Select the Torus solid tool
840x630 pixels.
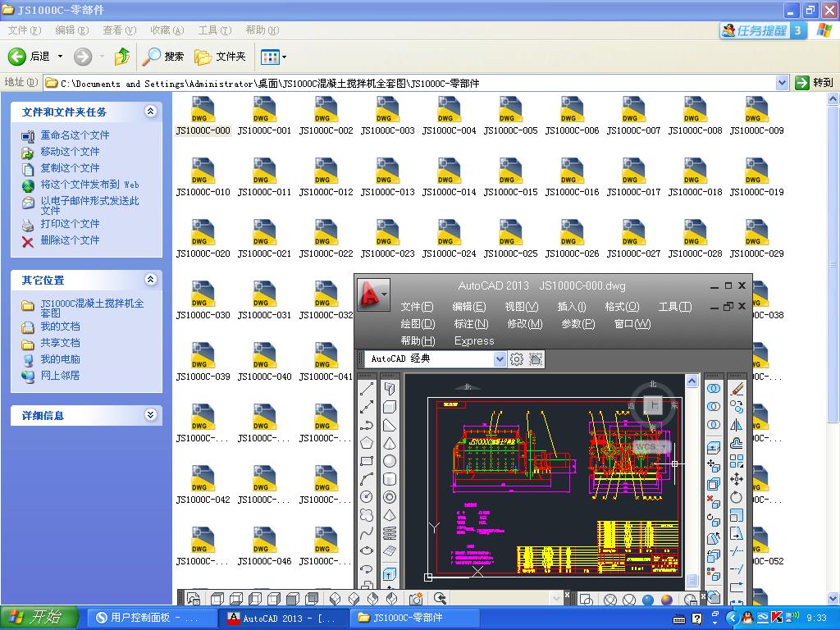pyautogui.click(x=390, y=497)
